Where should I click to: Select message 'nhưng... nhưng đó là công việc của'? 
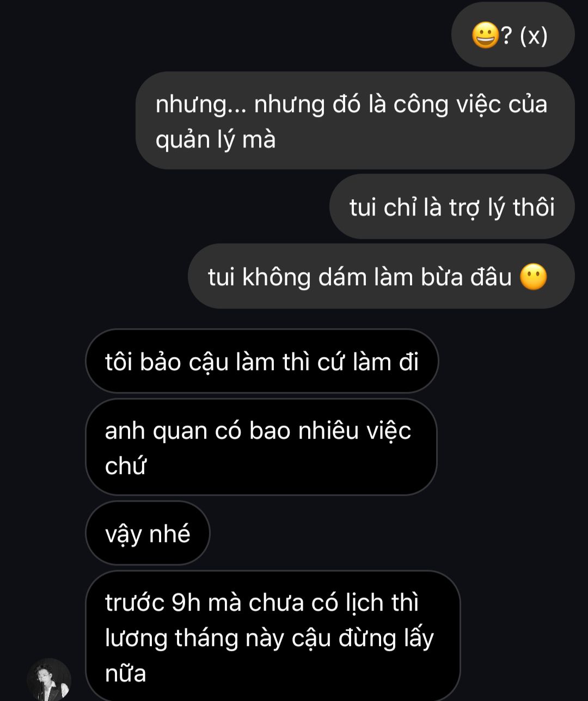coord(355,120)
